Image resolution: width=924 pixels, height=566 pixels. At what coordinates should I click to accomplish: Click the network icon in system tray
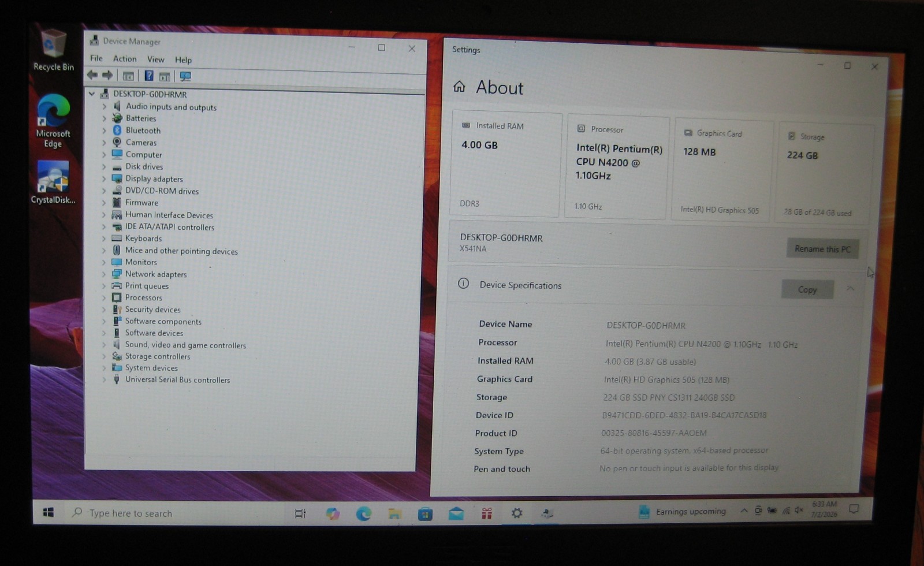(785, 511)
